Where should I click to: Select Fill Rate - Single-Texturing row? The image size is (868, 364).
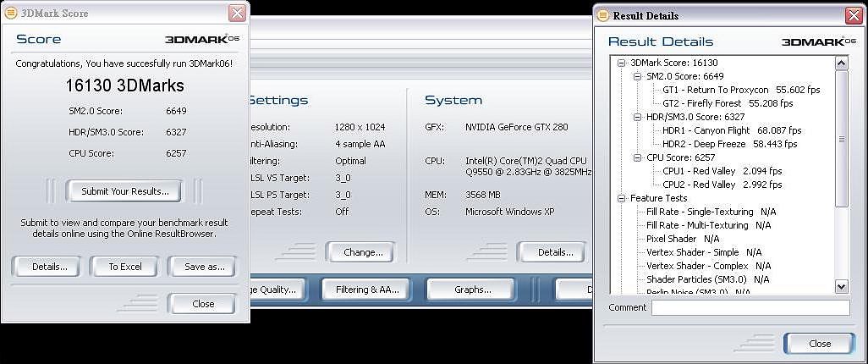tap(711, 212)
